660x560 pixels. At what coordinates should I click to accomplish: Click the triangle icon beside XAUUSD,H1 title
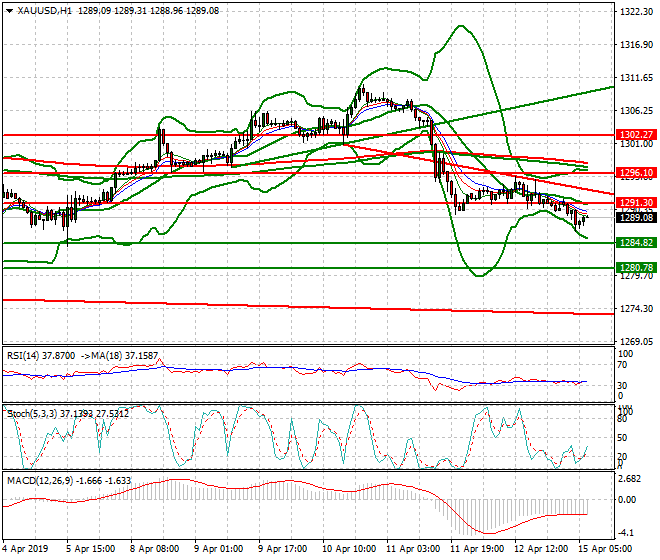[8, 10]
